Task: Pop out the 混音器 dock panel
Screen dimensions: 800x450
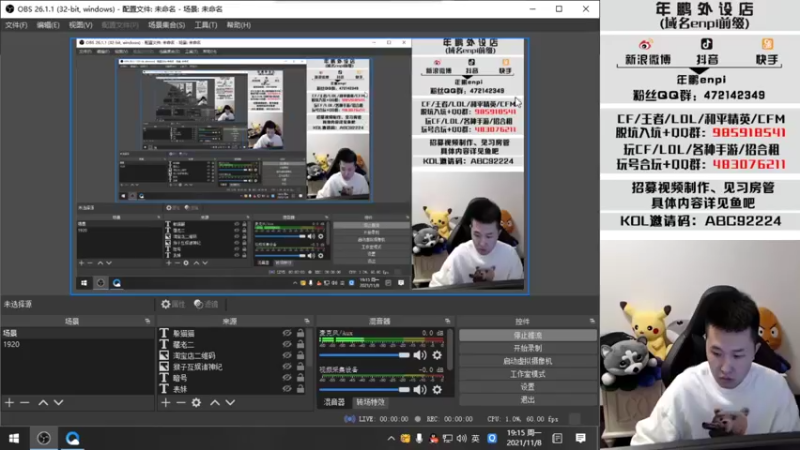Action: coord(447,321)
